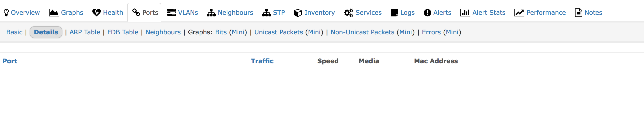Select the highlighted Details view button
Image resolution: width=644 pixels, height=126 pixels.
pyautogui.click(x=46, y=32)
